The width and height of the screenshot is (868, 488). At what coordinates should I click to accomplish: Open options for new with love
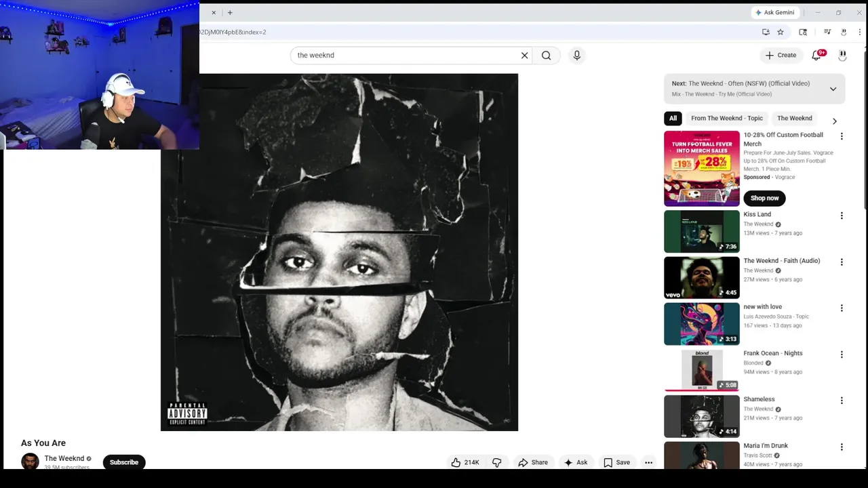[842, 308]
